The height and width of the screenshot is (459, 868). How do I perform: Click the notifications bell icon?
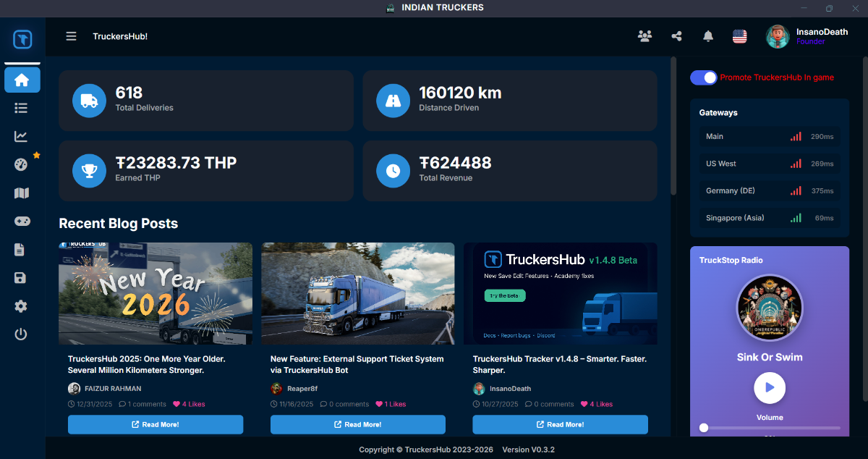pyautogui.click(x=708, y=36)
